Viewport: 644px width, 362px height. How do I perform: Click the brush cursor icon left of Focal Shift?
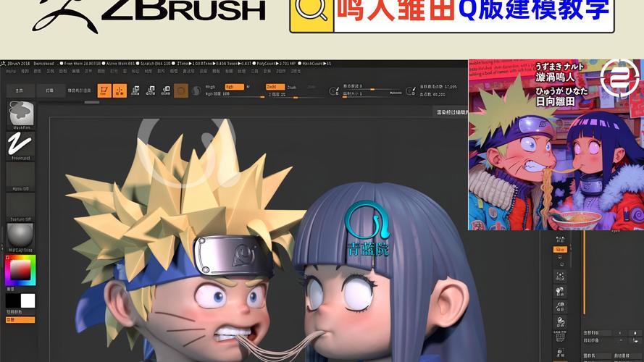(x=335, y=91)
